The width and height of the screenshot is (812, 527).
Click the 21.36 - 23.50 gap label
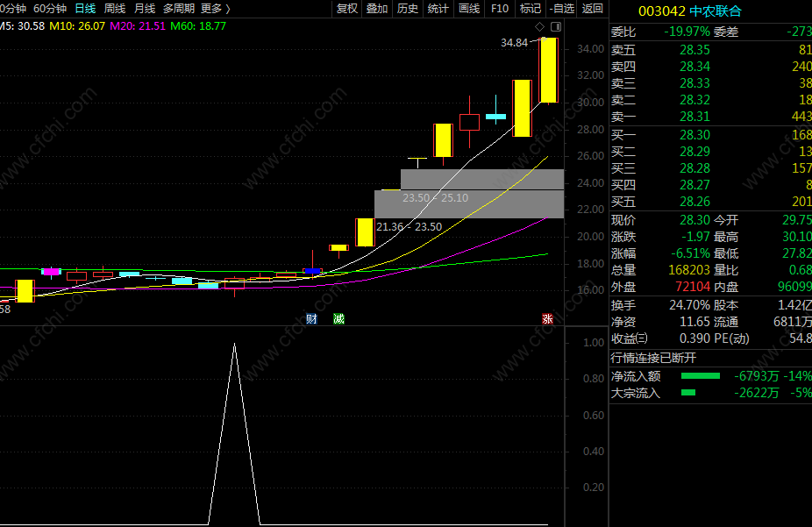(x=410, y=227)
